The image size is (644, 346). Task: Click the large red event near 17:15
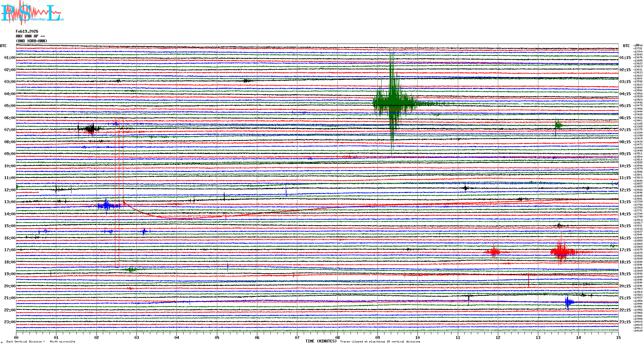point(561,251)
